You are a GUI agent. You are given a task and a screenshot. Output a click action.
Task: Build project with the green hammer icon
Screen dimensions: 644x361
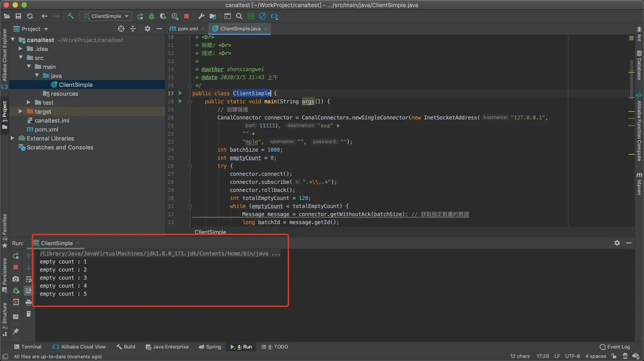(71, 16)
